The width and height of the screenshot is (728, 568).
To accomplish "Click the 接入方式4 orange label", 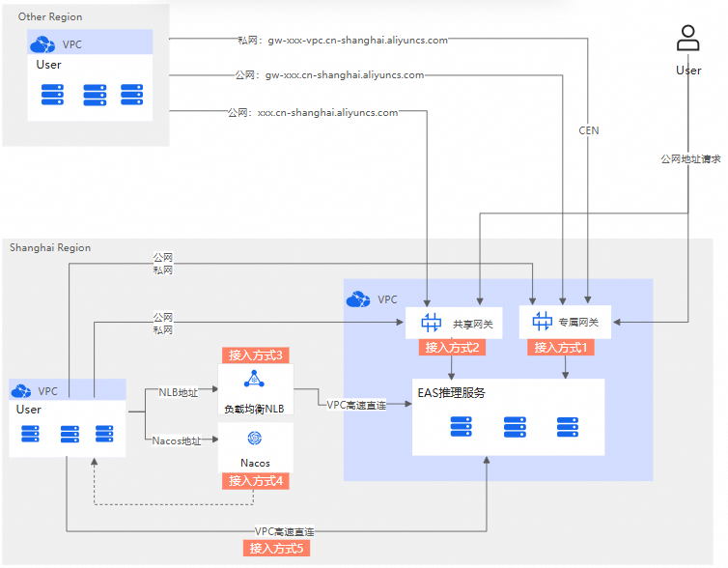I will coord(255,481).
